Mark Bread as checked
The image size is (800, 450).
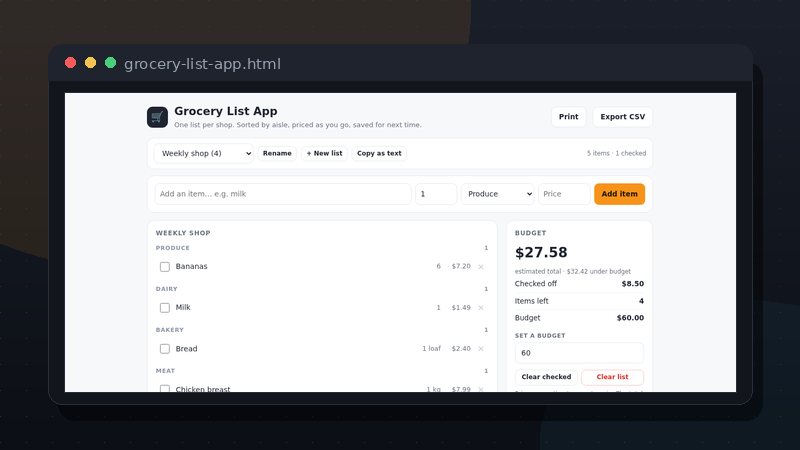point(165,348)
